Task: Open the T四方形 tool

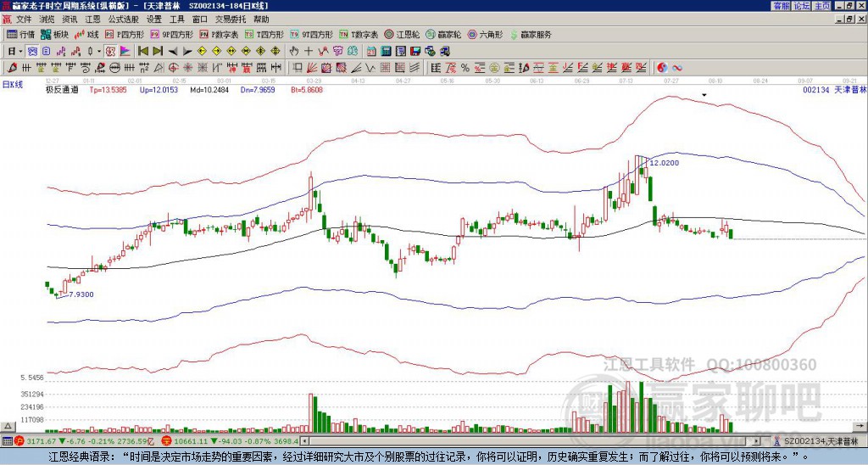Action: [x=264, y=34]
